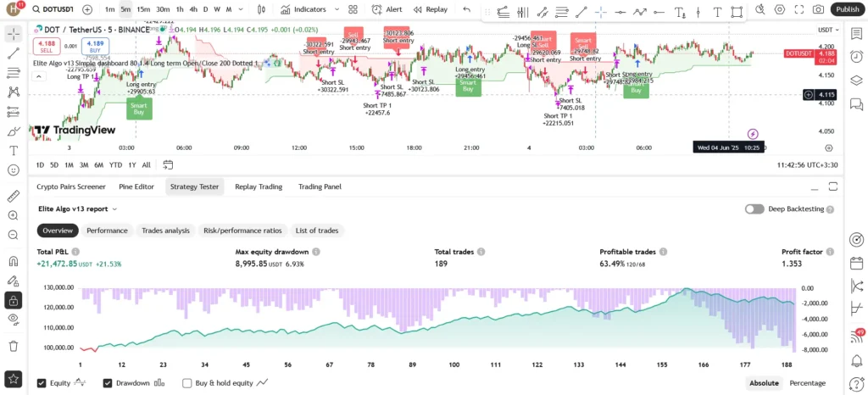The height and width of the screenshot is (395, 868).
Task: Enable the Deep Backtesting switch
Action: 754,209
